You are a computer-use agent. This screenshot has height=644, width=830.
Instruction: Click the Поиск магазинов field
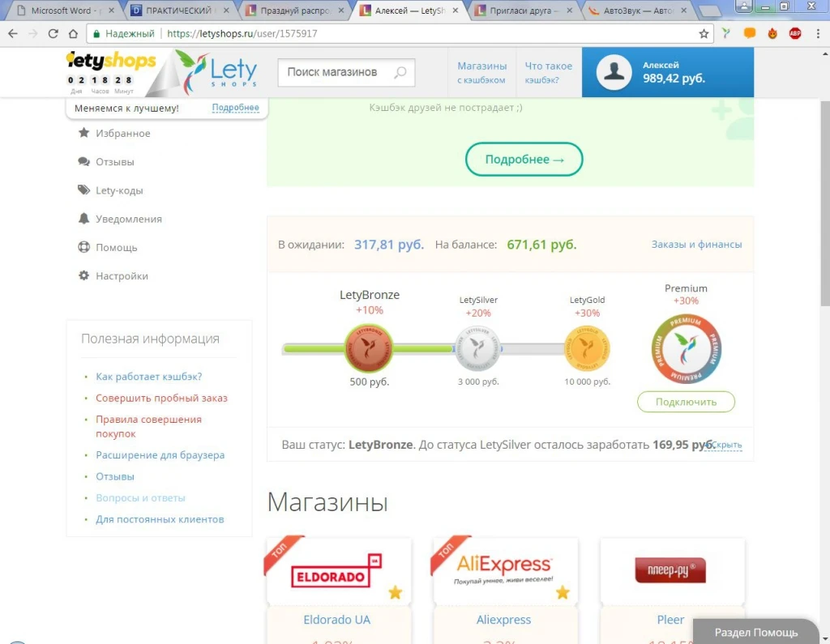point(345,72)
